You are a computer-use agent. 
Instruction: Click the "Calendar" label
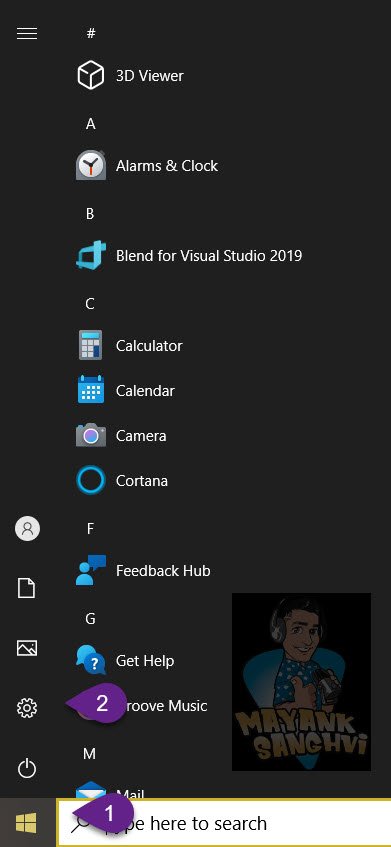[145, 391]
